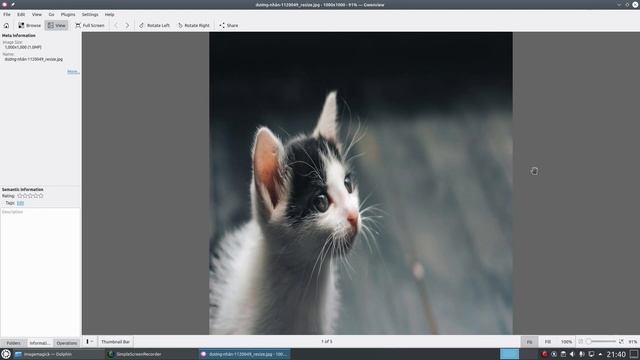Open the View menu

[x=37, y=14]
